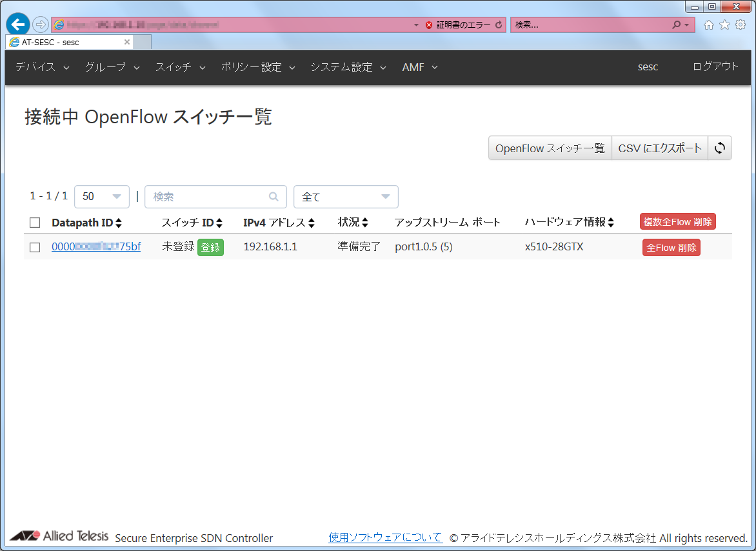
Task: Go back with the browser back arrow
Action: 18,24
